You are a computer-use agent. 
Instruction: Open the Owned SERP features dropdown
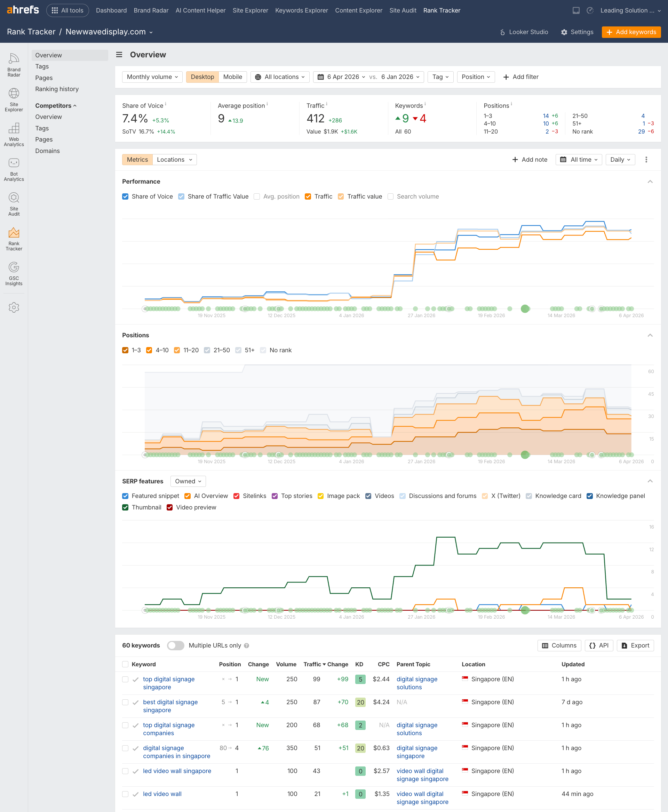pos(188,481)
